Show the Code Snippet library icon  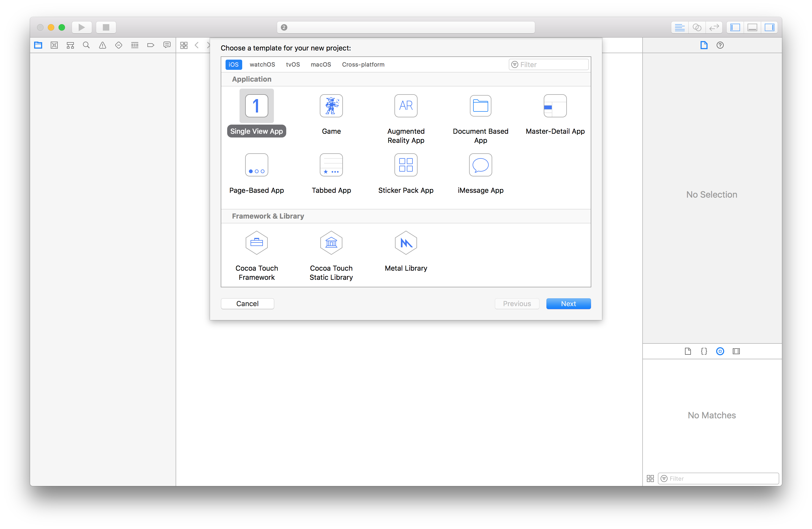click(704, 351)
